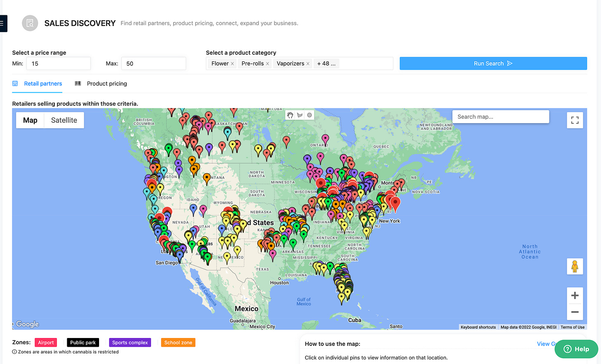601x364 pixels.
Task: Remove the Vaporizers category tag
Action: [x=308, y=63]
